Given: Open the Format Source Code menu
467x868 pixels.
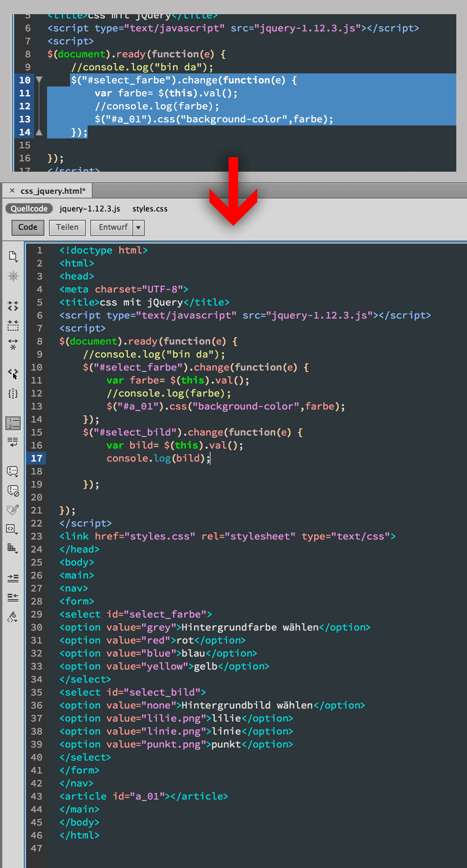Looking at the screenshot, I should [13, 617].
